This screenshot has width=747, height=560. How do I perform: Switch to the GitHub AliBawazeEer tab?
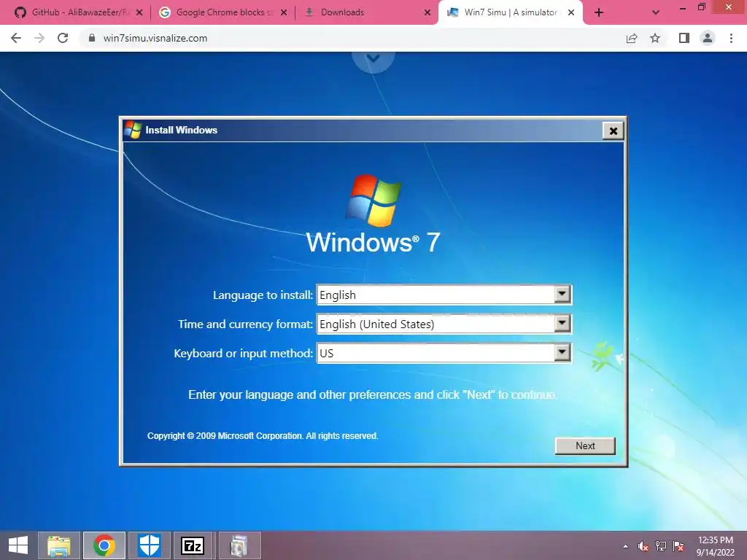click(x=79, y=12)
